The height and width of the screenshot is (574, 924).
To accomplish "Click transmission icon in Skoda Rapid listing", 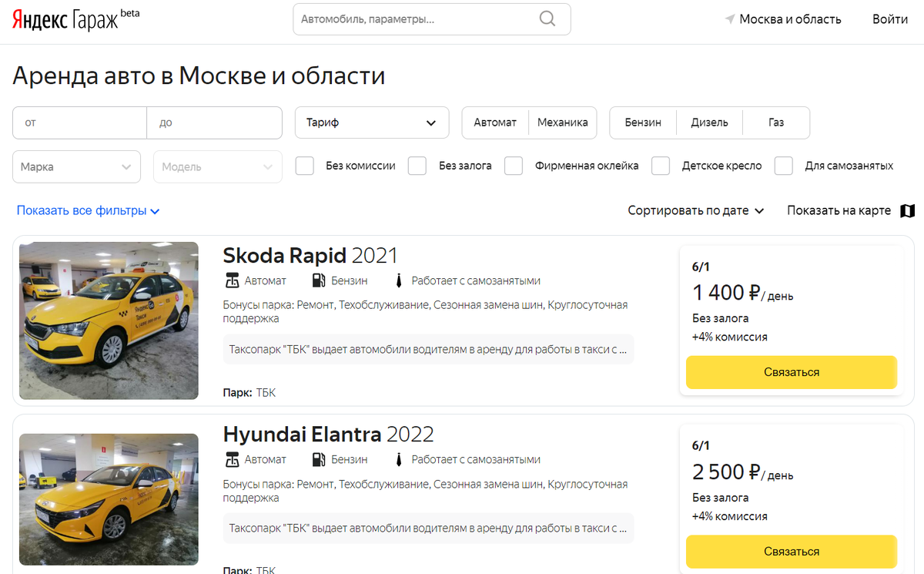I will tap(232, 280).
